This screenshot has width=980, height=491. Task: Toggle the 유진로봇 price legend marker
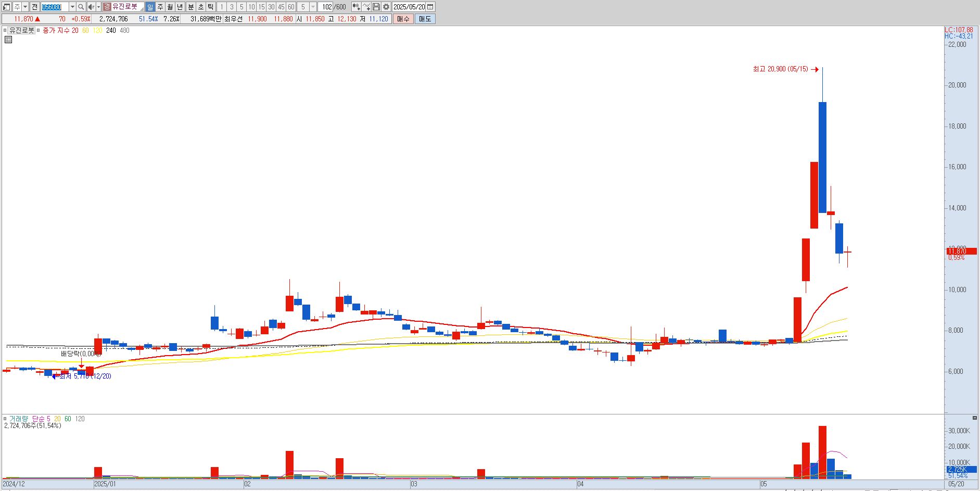(5, 31)
